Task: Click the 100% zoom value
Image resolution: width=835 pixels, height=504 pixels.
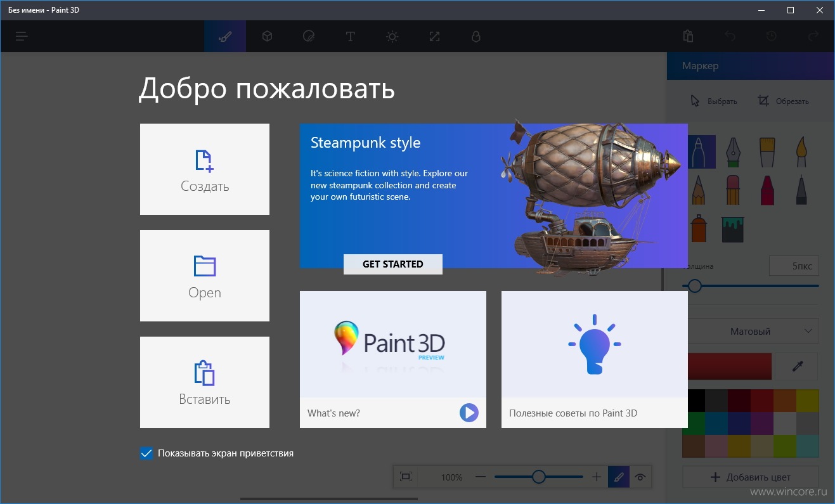Action: 451,477
